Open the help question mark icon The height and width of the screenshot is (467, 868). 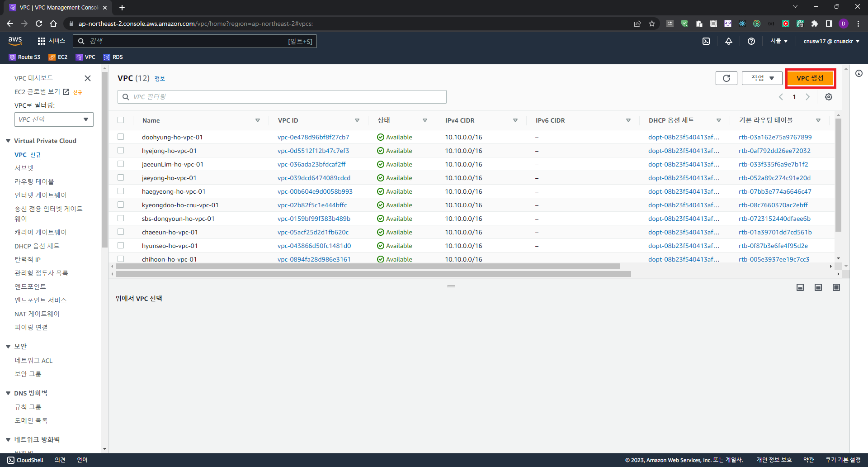751,41
